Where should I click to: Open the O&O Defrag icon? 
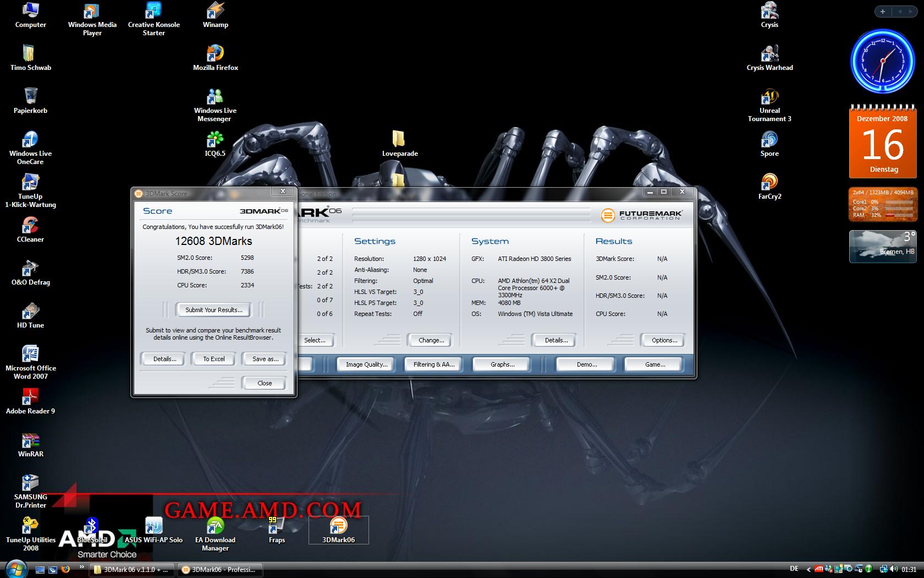point(30,272)
